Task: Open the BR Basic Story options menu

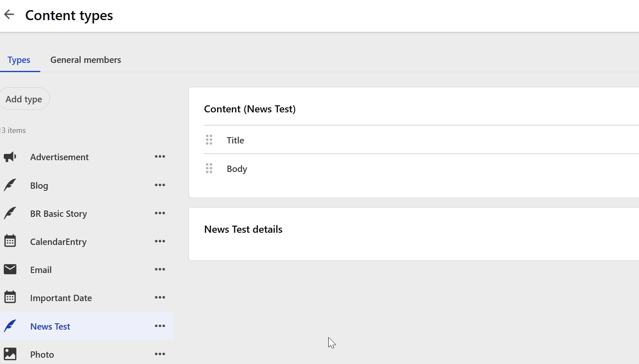Action: (x=160, y=213)
